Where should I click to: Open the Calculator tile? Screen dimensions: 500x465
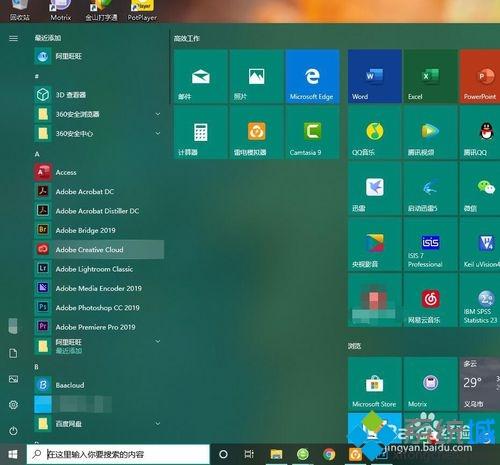tap(201, 132)
